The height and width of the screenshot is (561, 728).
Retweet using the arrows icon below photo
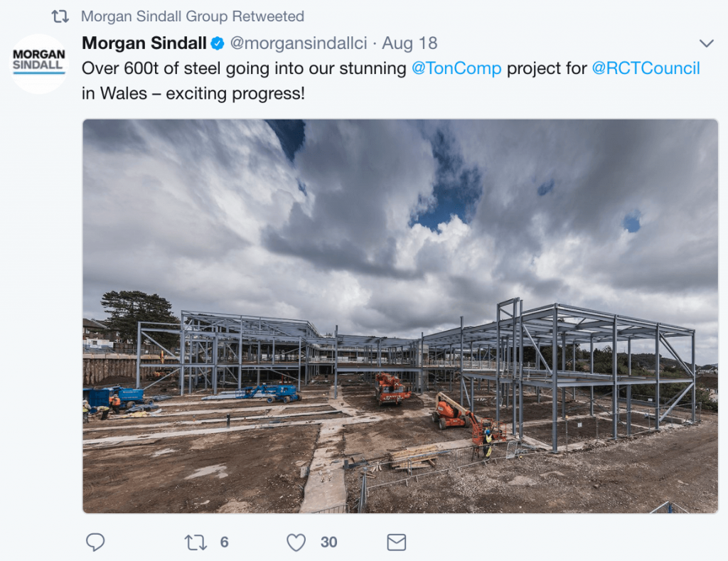point(196,543)
